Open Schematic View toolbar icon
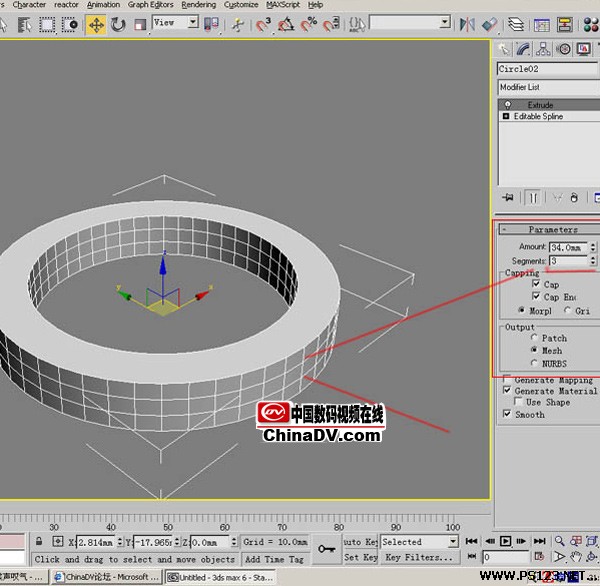600x586 pixels. tap(565, 25)
